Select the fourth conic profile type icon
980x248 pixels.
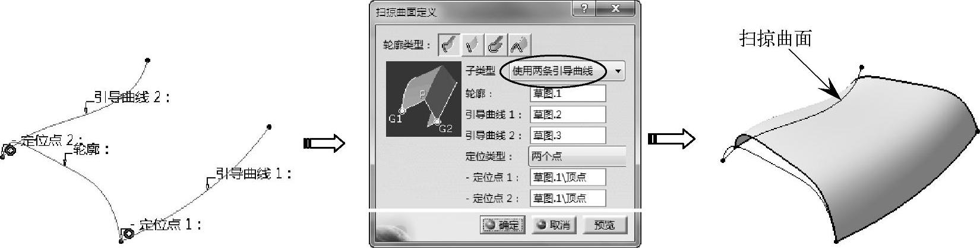[520, 45]
